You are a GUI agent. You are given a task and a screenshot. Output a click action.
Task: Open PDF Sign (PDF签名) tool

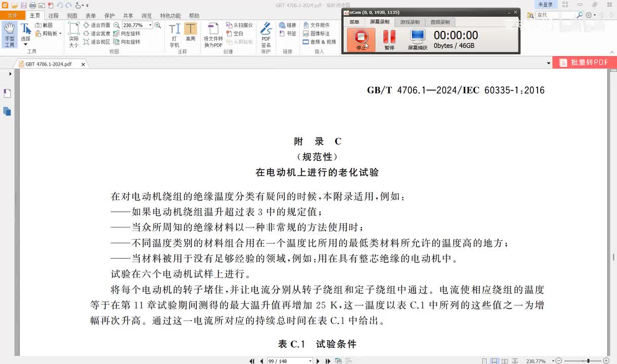coord(266,35)
